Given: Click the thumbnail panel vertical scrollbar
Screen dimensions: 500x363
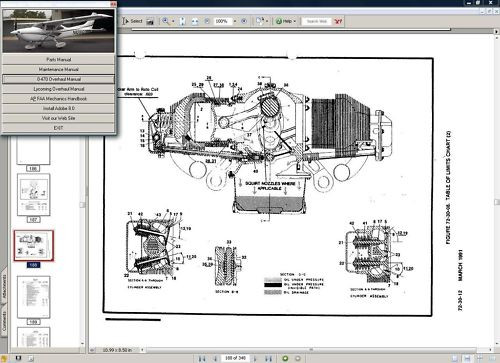Looking at the screenshot, I should pos(82,240).
